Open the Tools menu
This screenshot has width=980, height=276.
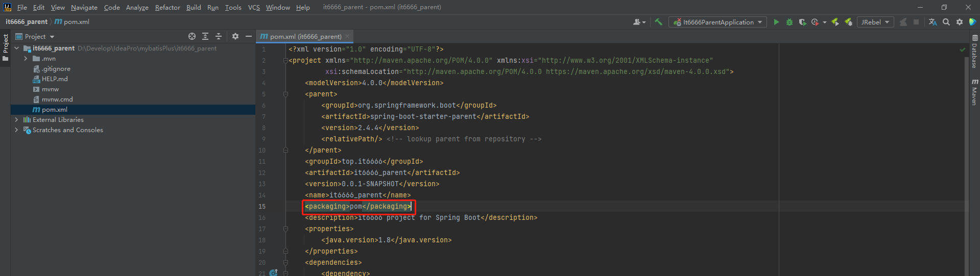click(233, 7)
